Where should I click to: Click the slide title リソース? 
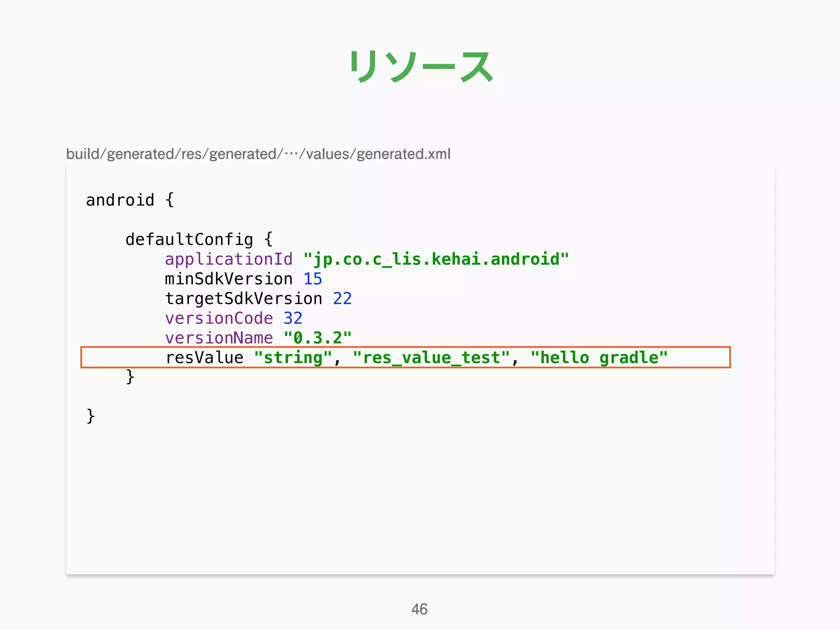point(421,67)
